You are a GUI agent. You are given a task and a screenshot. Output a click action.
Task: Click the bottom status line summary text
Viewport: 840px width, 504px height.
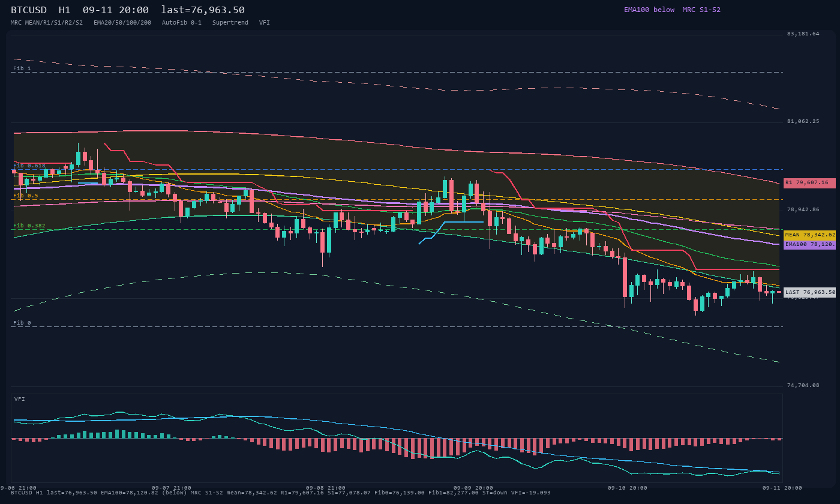(281, 493)
